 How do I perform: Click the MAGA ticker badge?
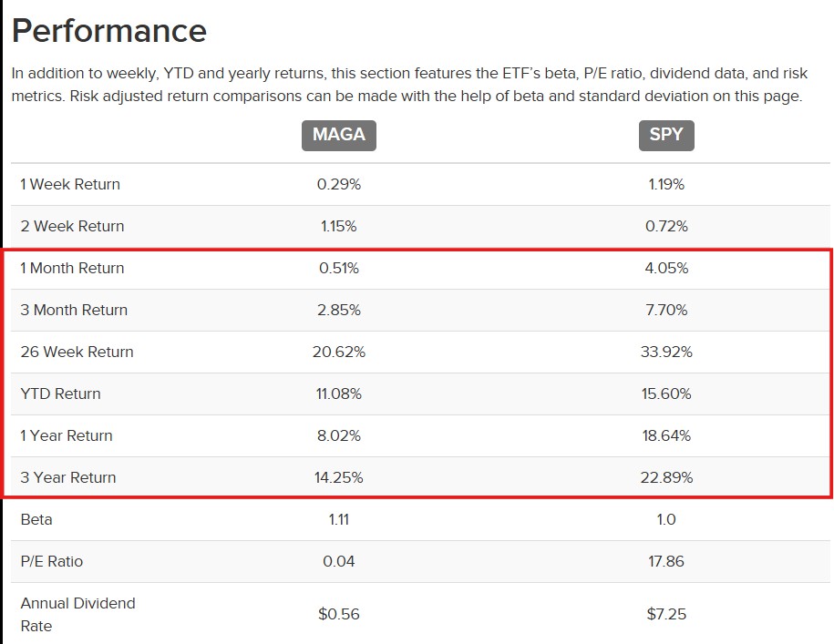pos(338,135)
